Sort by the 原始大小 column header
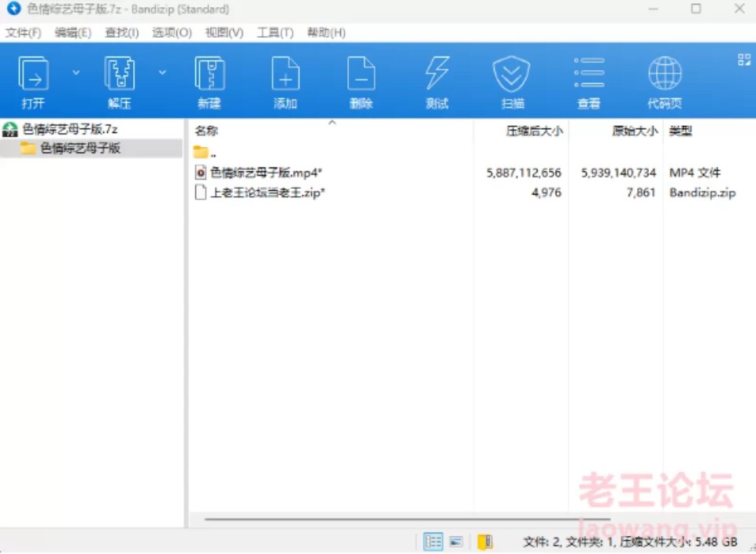The height and width of the screenshot is (554, 756). point(635,131)
